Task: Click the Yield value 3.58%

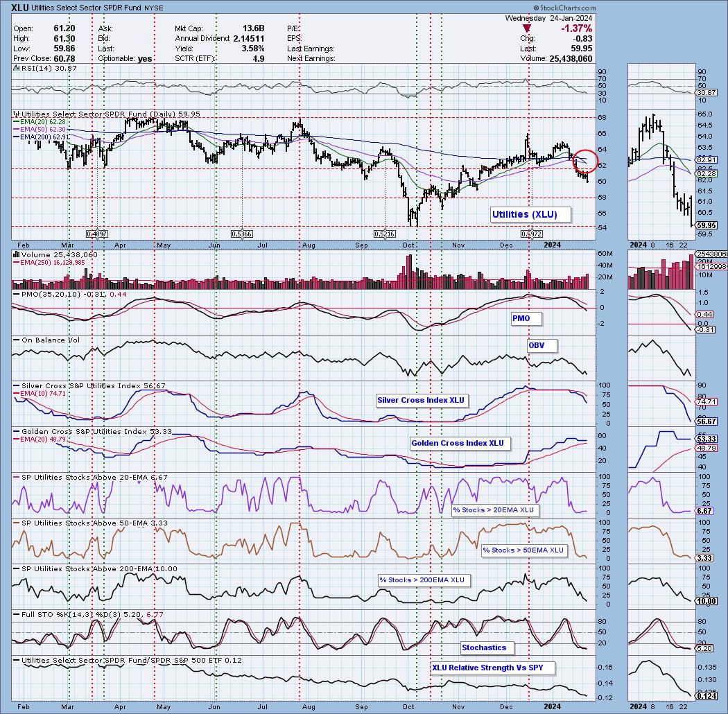Action: 253,49
